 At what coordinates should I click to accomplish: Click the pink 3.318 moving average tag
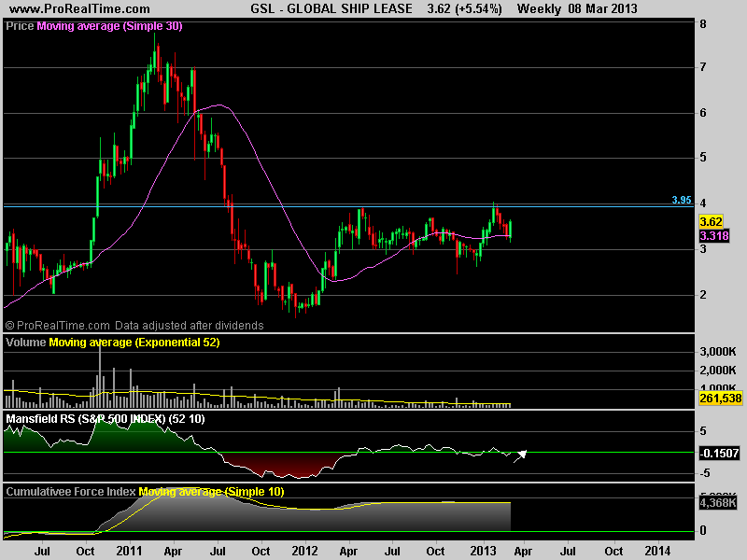point(714,236)
